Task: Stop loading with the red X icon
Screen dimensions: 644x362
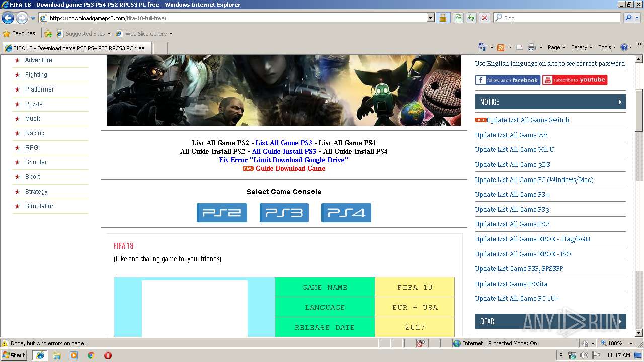Action: (484, 18)
